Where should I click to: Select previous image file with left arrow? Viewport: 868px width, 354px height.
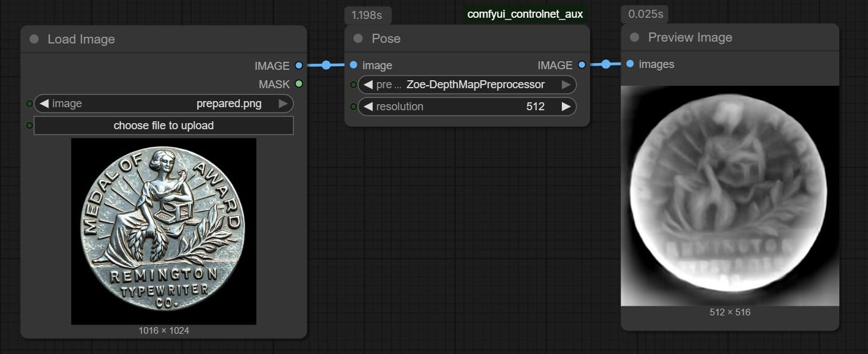tap(44, 104)
